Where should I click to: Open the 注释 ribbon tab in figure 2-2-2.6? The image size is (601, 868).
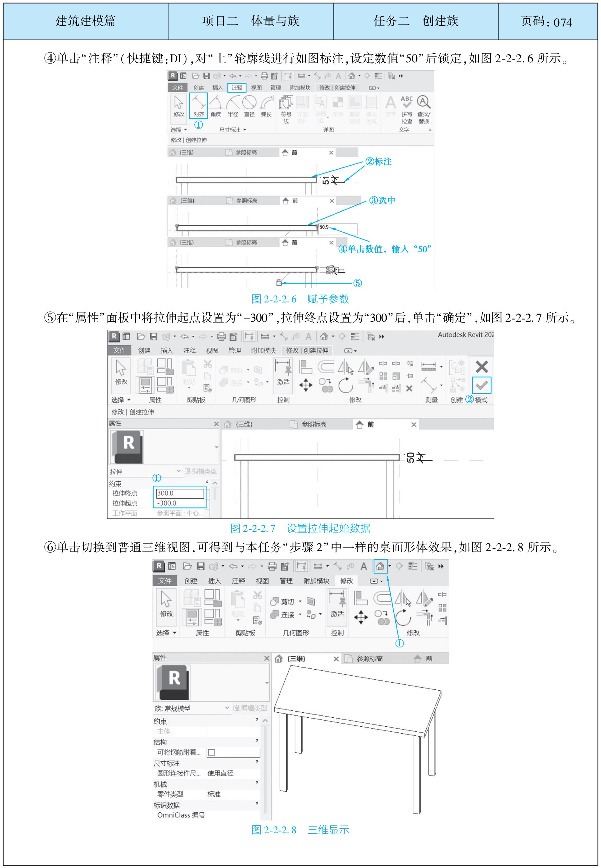click(237, 88)
